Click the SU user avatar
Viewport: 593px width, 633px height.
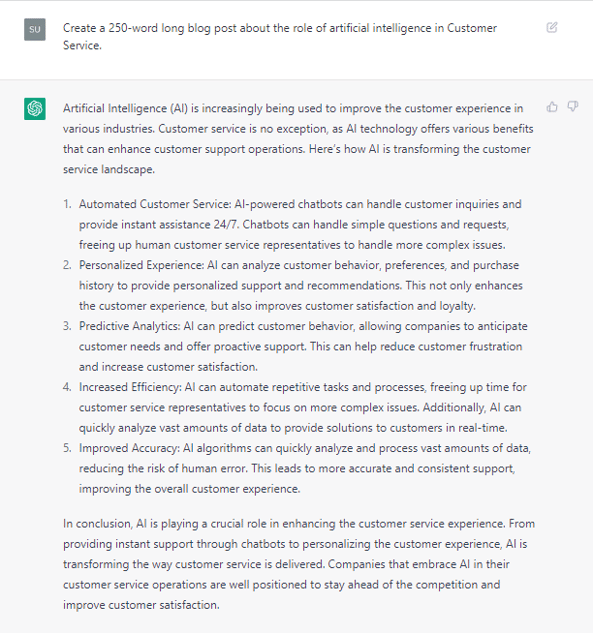35,29
